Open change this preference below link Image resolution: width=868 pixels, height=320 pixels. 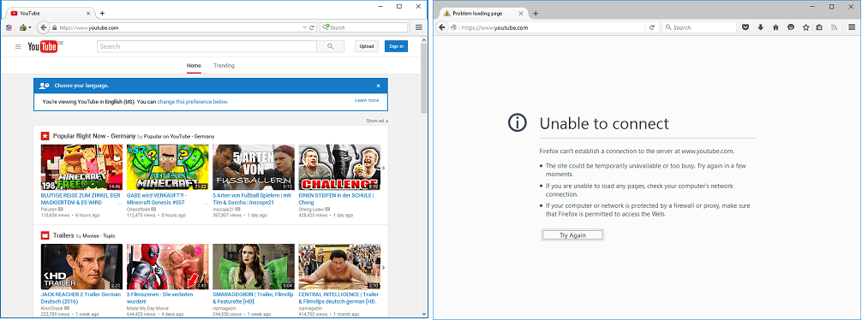point(193,102)
